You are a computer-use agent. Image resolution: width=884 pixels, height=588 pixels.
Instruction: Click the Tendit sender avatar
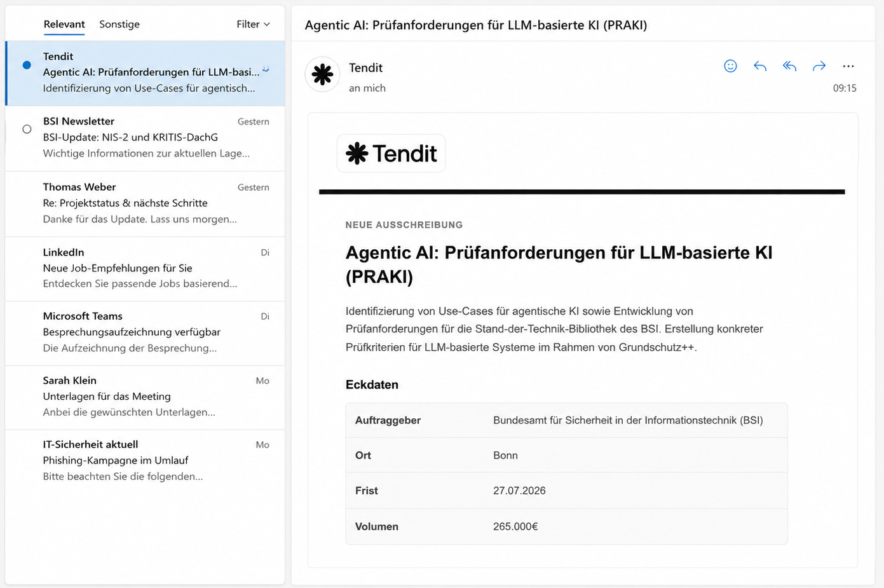[322, 74]
